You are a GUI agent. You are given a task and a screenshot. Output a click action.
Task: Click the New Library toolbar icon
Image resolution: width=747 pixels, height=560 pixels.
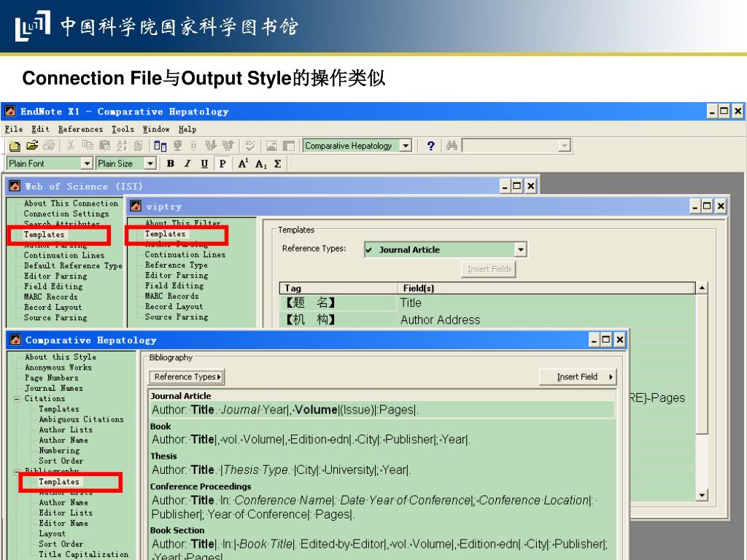(x=15, y=146)
